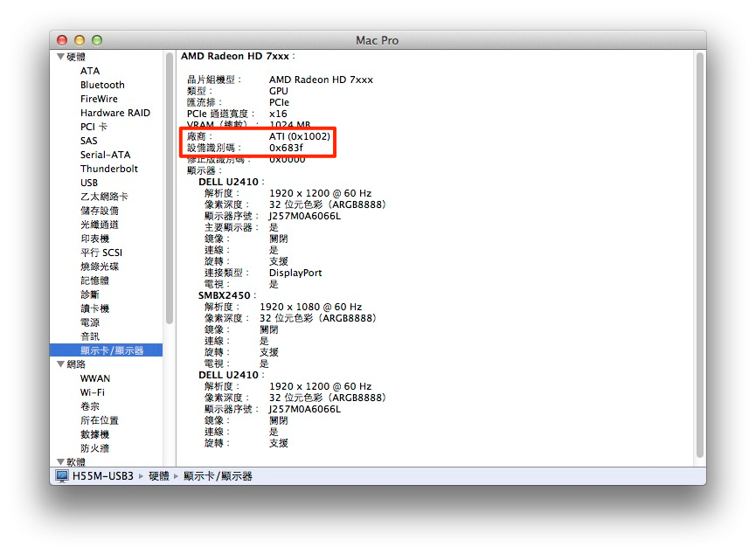Viewport: 756px width, 554px height.
Task: Click the 1920 x 1080 @ 60 Hz resolution
Action: [x=310, y=307]
